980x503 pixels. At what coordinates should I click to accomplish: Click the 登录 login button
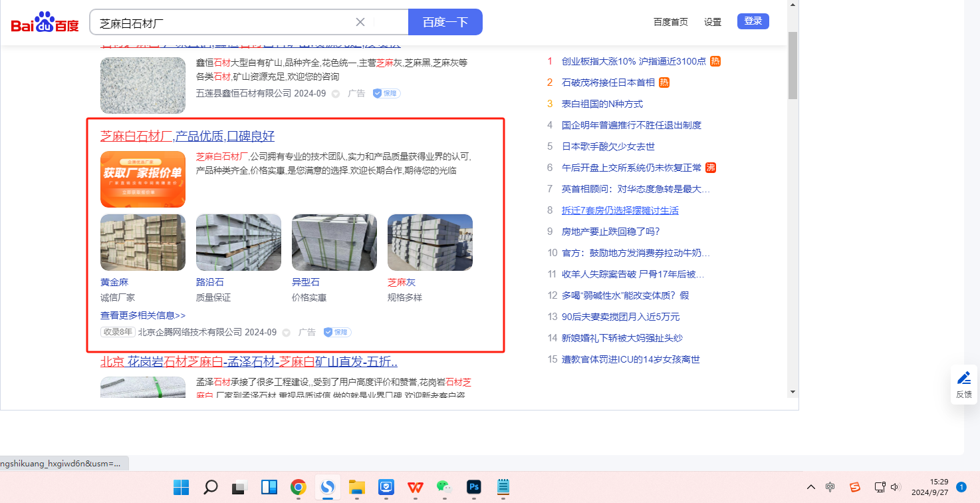(x=753, y=21)
